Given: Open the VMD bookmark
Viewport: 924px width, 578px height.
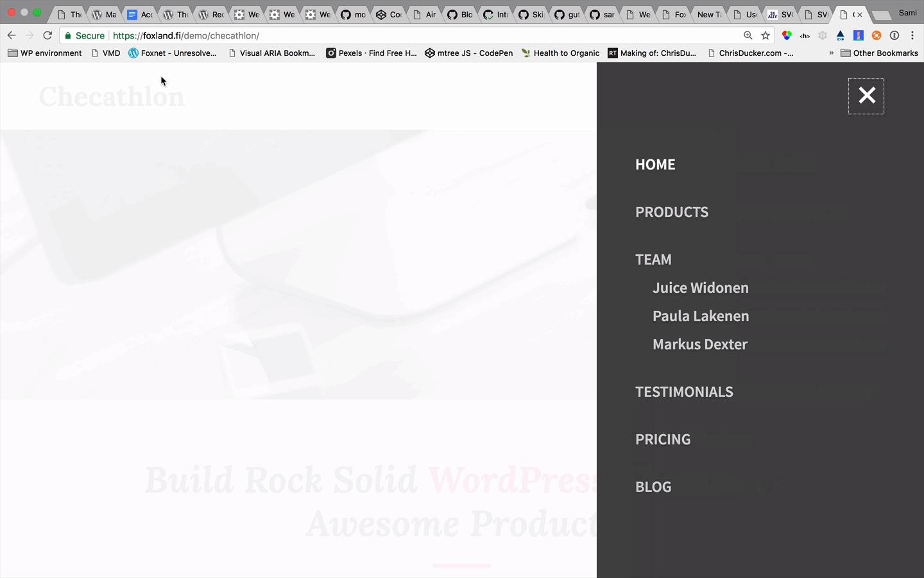Looking at the screenshot, I should click(x=105, y=53).
